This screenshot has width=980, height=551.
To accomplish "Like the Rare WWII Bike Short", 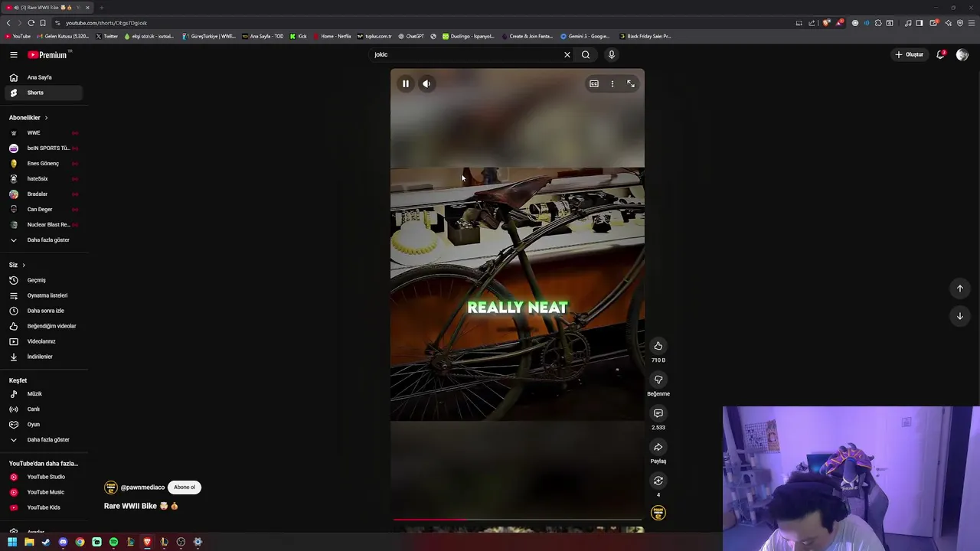I will [658, 346].
